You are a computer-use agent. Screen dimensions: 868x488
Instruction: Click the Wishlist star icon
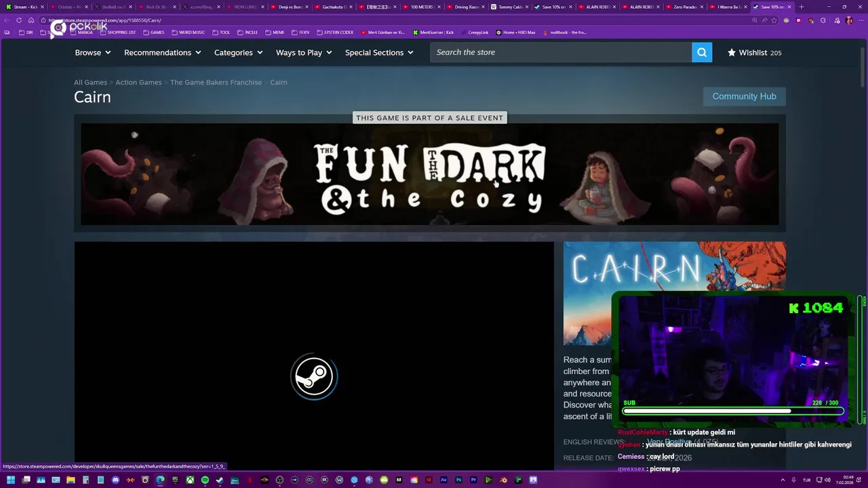coord(732,52)
